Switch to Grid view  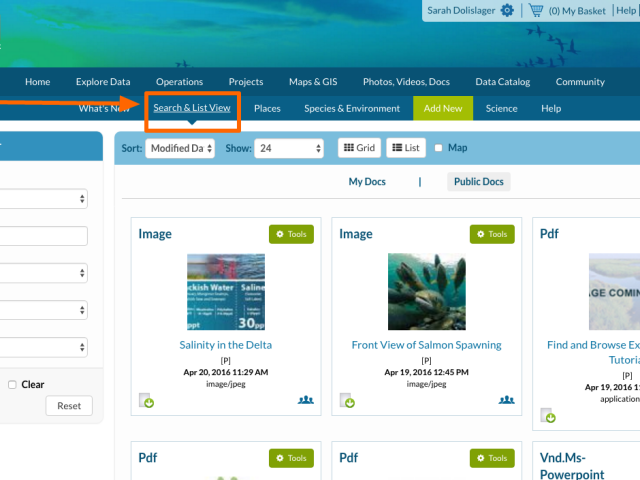point(359,148)
